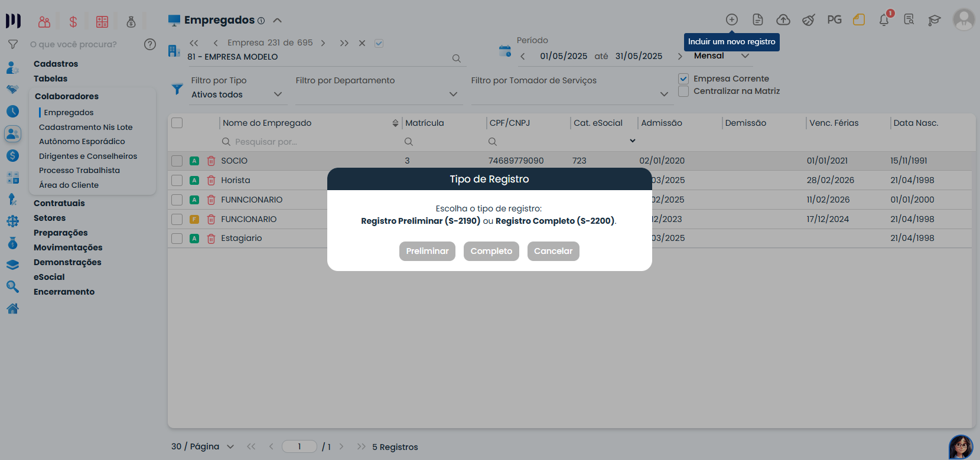The width and height of the screenshot is (980, 460).
Task: Open the PG toolbar item
Action: point(834,19)
